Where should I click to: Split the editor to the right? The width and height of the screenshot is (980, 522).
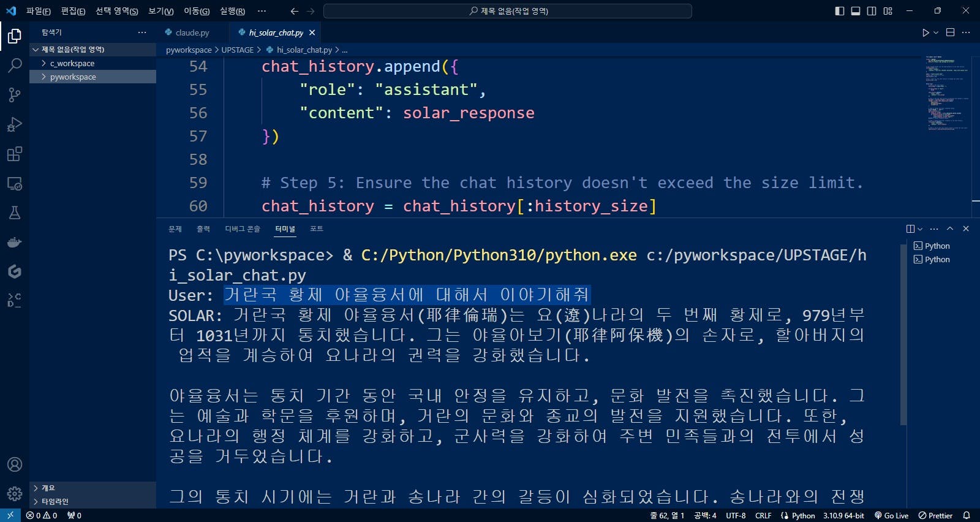pyautogui.click(x=951, y=32)
